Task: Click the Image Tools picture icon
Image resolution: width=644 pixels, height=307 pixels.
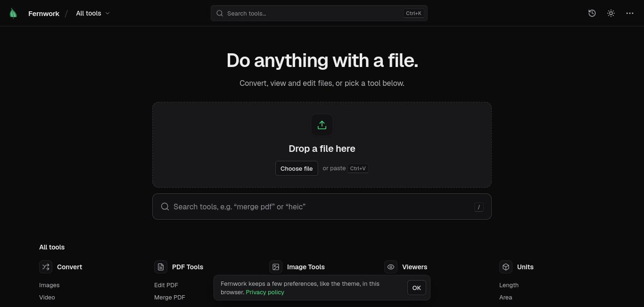Action: coord(276,267)
